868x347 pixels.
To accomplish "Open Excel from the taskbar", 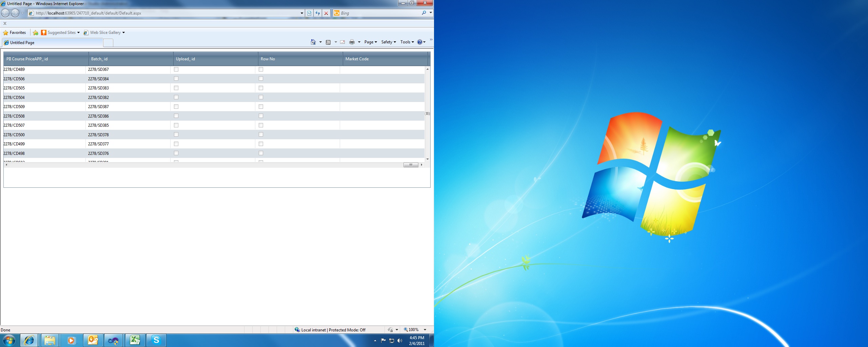I will tap(135, 340).
